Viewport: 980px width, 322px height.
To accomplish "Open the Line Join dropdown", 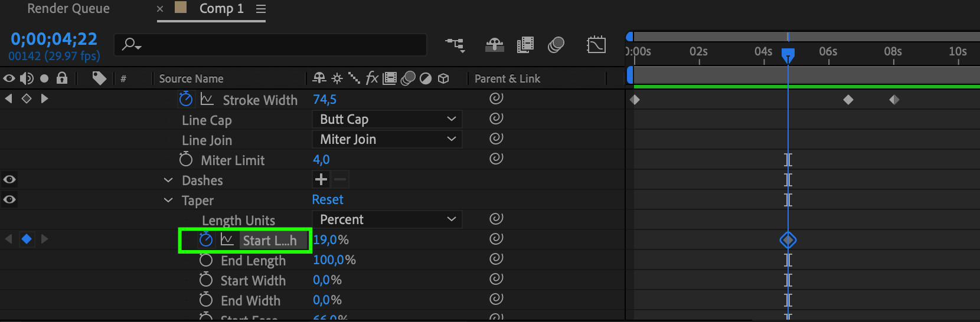I will click(387, 139).
